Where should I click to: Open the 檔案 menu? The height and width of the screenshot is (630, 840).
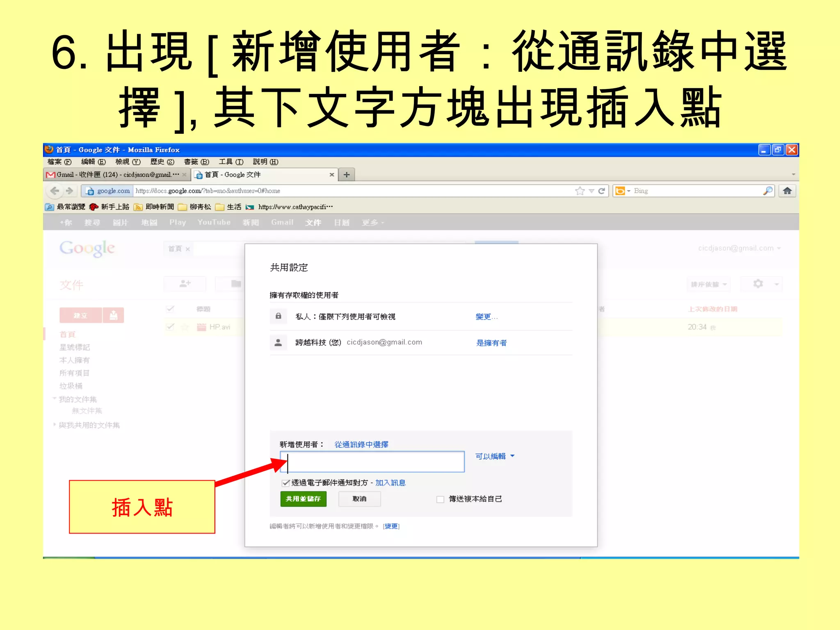(59, 162)
